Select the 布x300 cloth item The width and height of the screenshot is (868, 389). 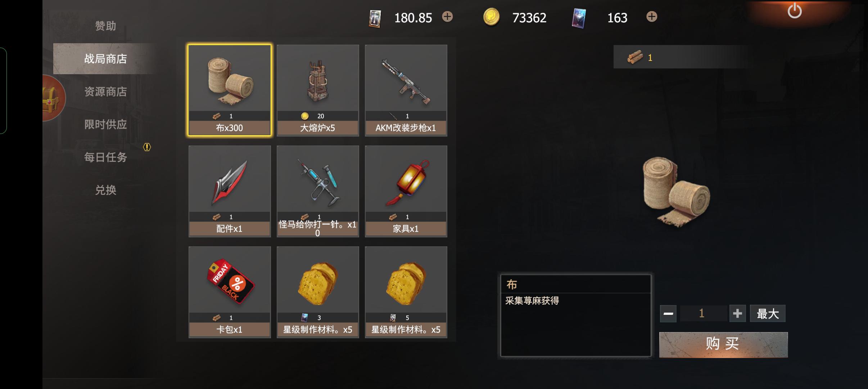click(x=230, y=90)
